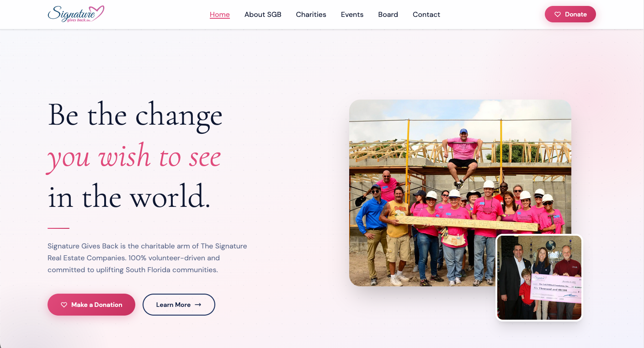Click the Donate button in the header

(570, 14)
